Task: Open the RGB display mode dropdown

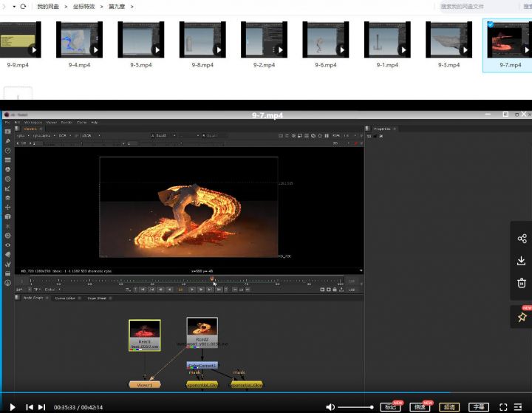Action: click(65, 136)
